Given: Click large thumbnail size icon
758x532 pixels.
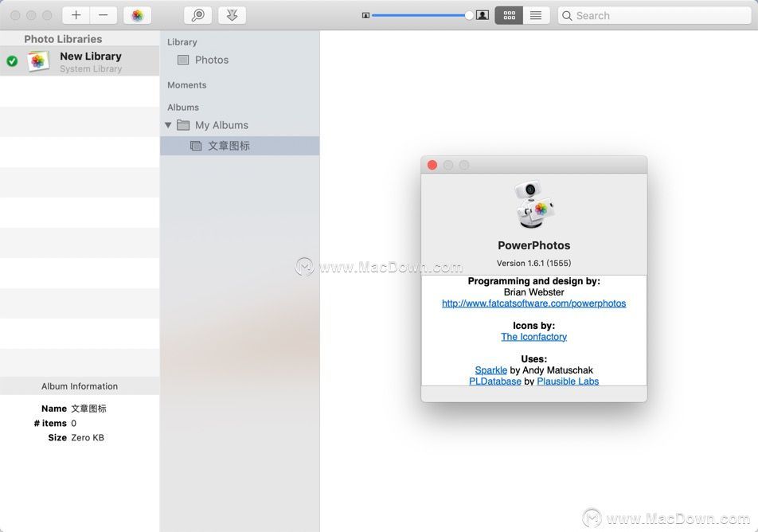Looking at the screenshot, I should 483,15.
